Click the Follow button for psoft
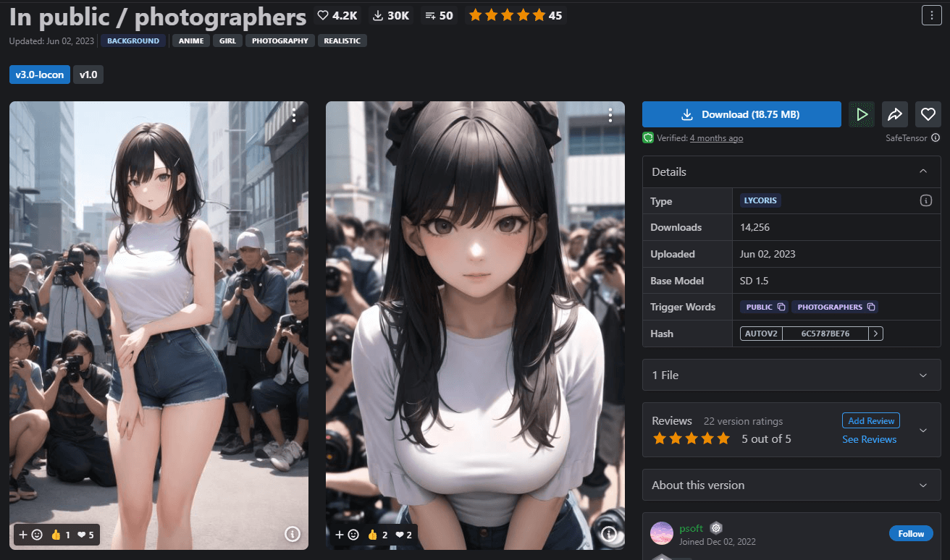This screenshot has height=560, width=950. click(x=911, y=533)
